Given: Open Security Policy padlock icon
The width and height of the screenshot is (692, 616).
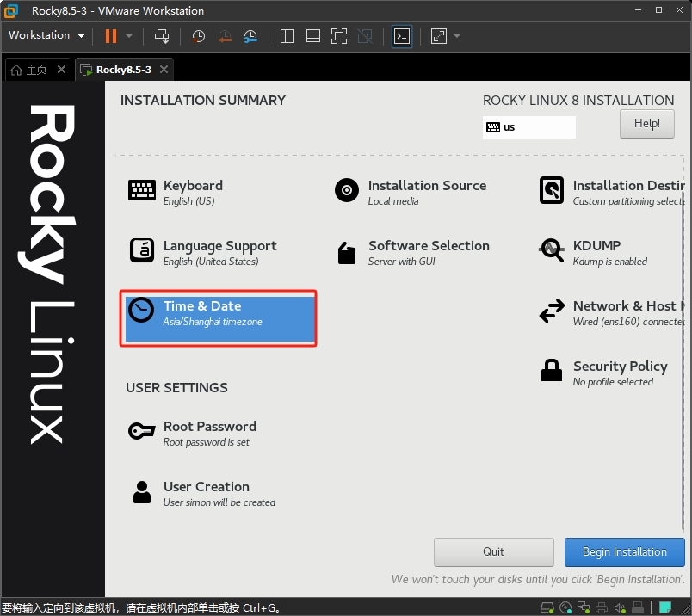Looking at the screenshot, I should click(x=552, y=370).
